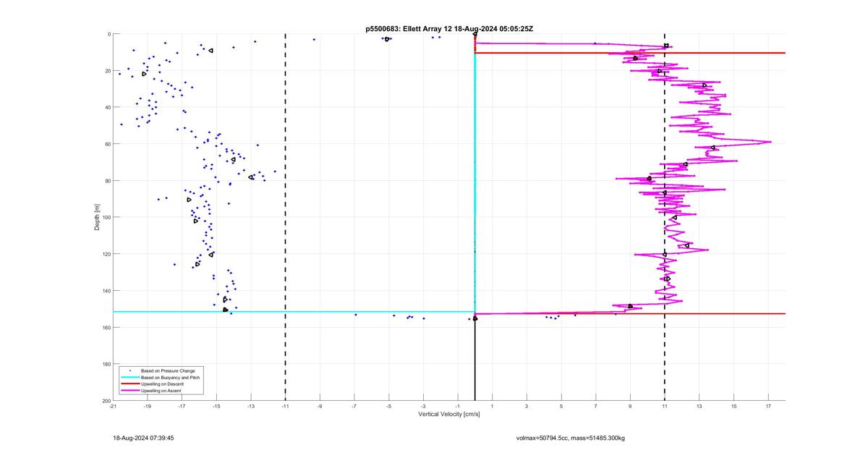Viewport: 868px width, 450px height.
Task: Click x-axis tick label -19
Action: (148, 407)
